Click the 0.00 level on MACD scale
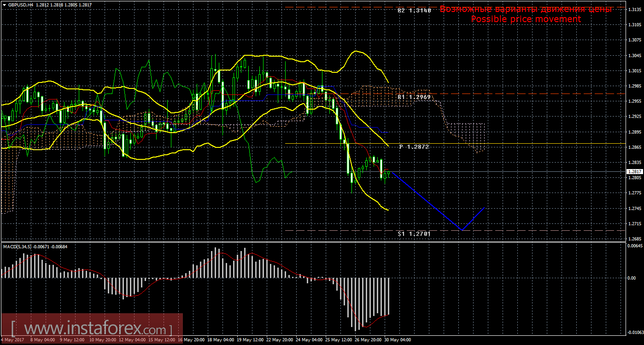Screen dimensions: 644x345 tap(632, 278)
